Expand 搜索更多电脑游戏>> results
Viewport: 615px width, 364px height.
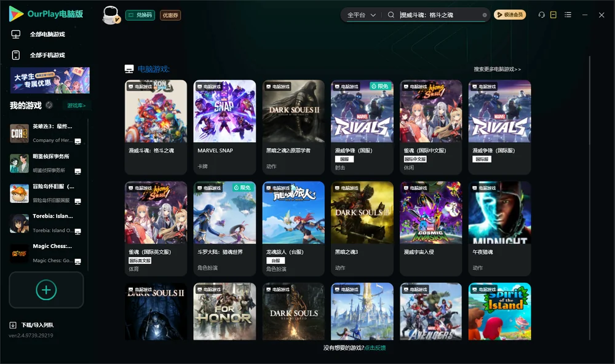click(x=497, y=69)
